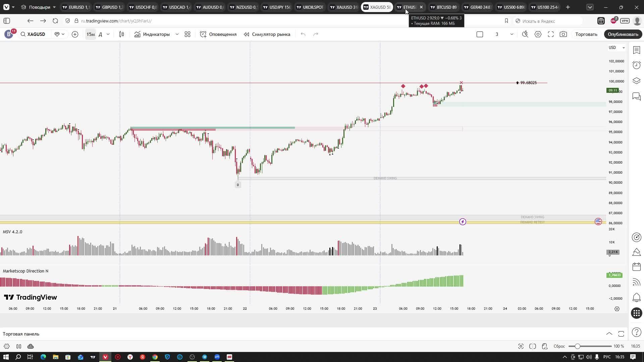This screenshot has height=362, width=644.
Task: Expand the USD currency dropdown on price axis
Action: (x=616, y=48)
